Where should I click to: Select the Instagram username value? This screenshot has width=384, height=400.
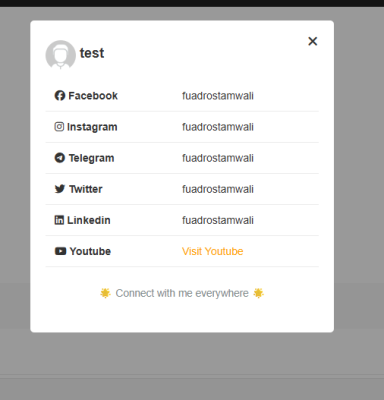tap(218, 127)
